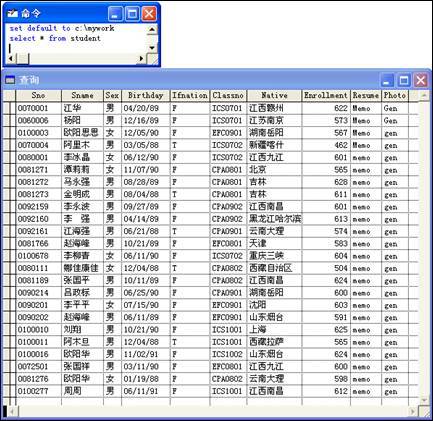Screen dimensions: 433x421
Task: Click the Birthday column header
Action: pos(146,96)
